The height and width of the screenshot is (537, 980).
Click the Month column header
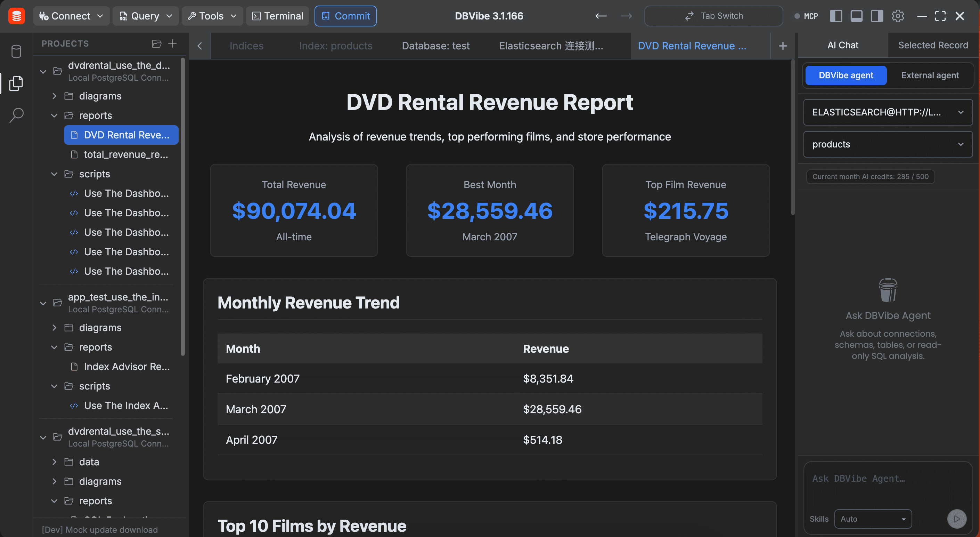tap(243, 349)
